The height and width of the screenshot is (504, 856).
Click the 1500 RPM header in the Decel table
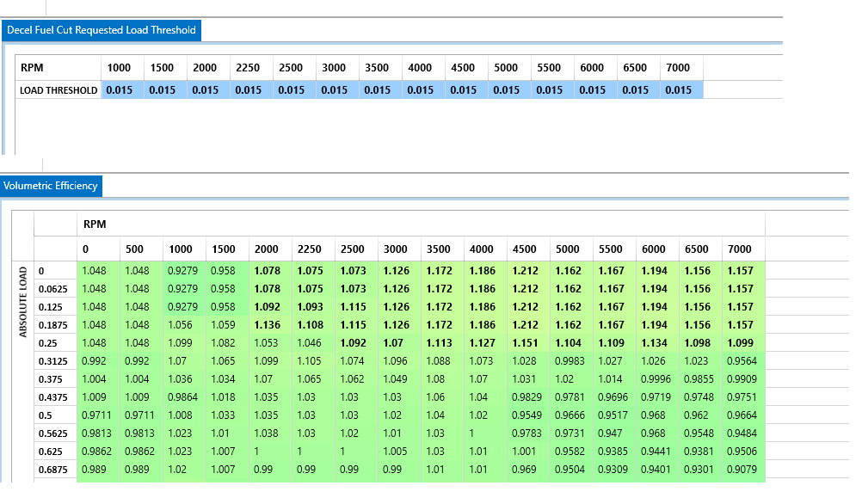pos(165,68)
